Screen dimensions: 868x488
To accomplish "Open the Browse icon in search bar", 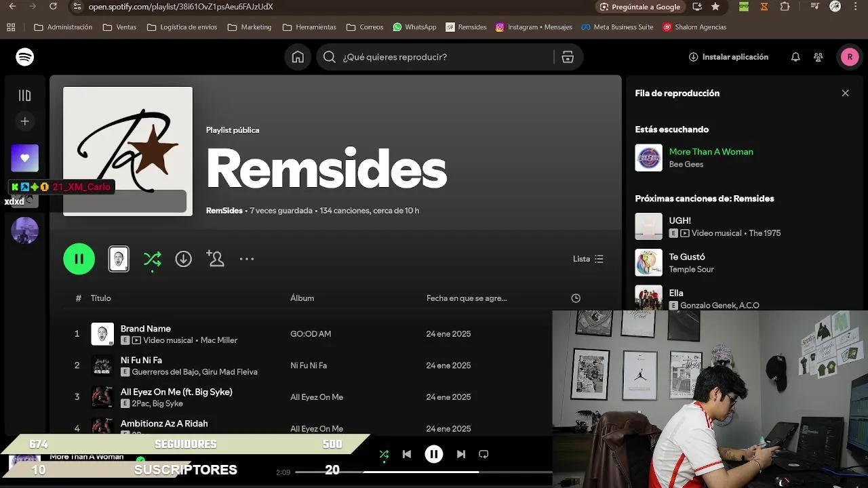I will pos(568,57).
